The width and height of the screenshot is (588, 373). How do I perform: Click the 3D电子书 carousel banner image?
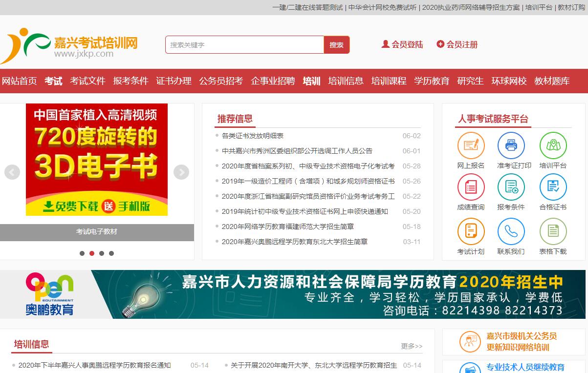(97, 160)
